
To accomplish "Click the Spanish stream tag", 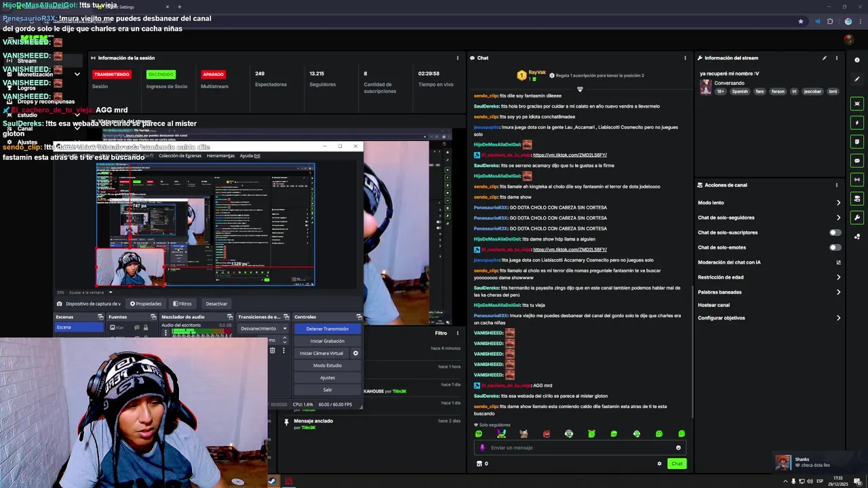I will pos(740,91).
